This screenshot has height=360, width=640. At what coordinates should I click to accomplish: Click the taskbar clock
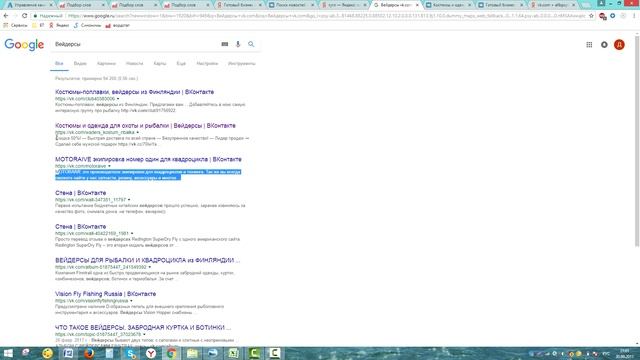coord(625,353)
